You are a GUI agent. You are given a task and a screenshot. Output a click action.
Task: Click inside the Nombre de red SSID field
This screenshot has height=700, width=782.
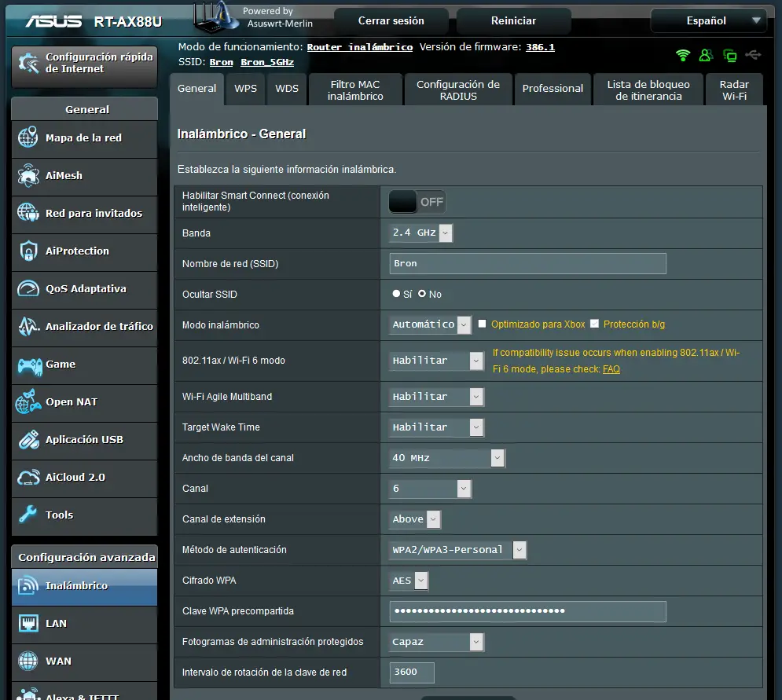[x=527, y=263]
